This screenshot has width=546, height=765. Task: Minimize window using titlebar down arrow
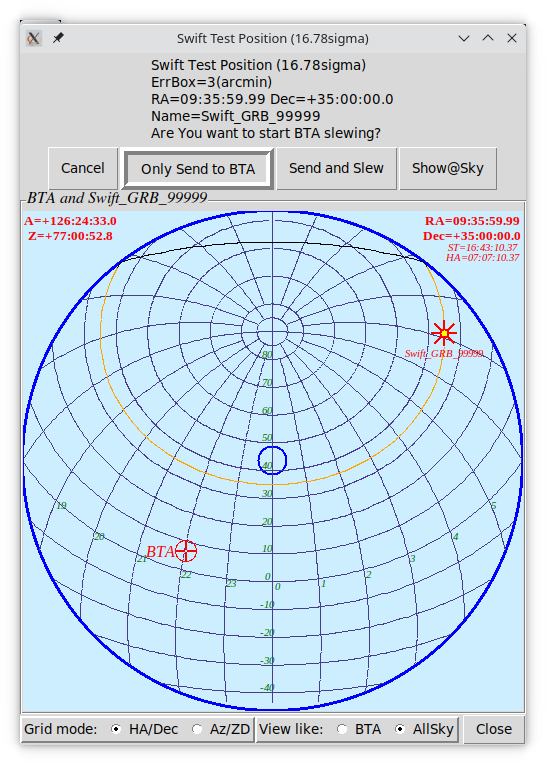tap(464, 38)
